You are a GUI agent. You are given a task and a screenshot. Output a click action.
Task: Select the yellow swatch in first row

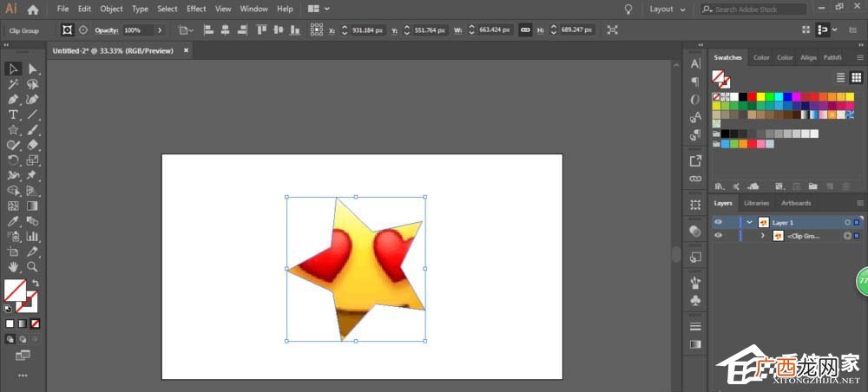[x=761, y=97]
